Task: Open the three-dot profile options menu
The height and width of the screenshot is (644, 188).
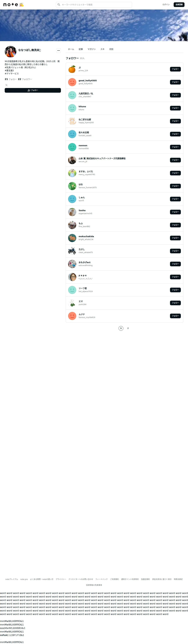Action: click(x=58, y=50)
